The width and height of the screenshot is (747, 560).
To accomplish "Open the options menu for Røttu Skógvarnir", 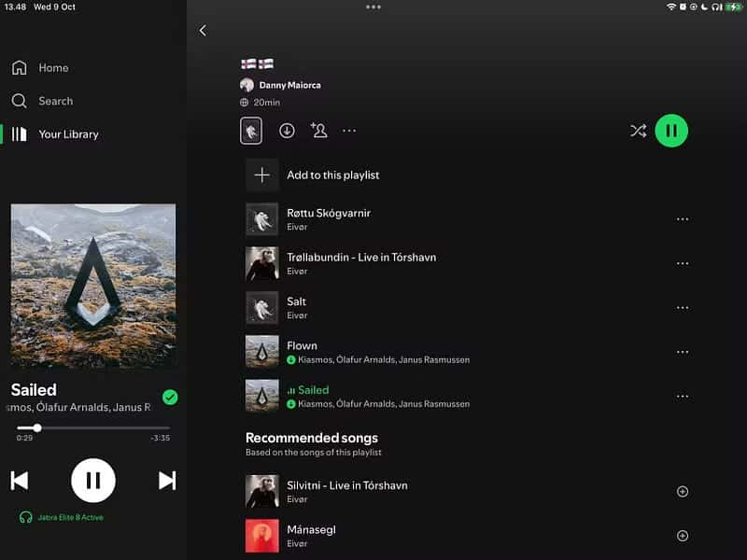I will click(683, 218).
